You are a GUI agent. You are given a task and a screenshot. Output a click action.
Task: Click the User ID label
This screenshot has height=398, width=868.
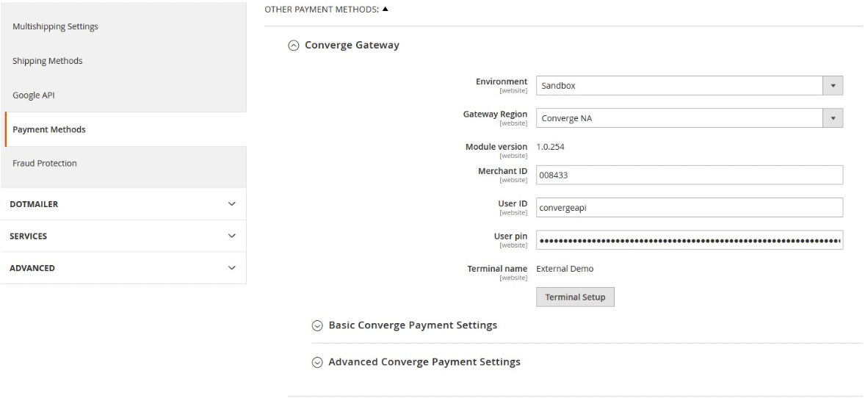click(513, 203)
